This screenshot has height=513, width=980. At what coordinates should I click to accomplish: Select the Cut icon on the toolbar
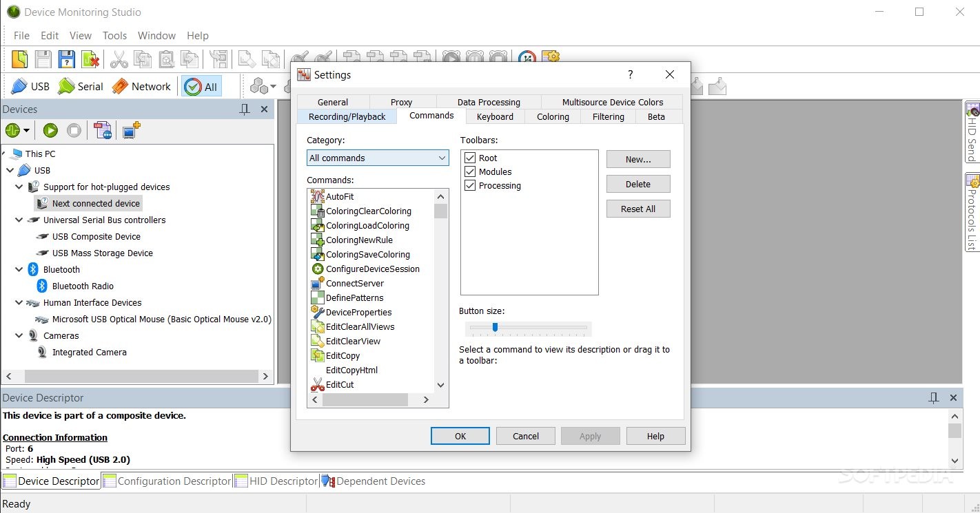click(119, 59)
